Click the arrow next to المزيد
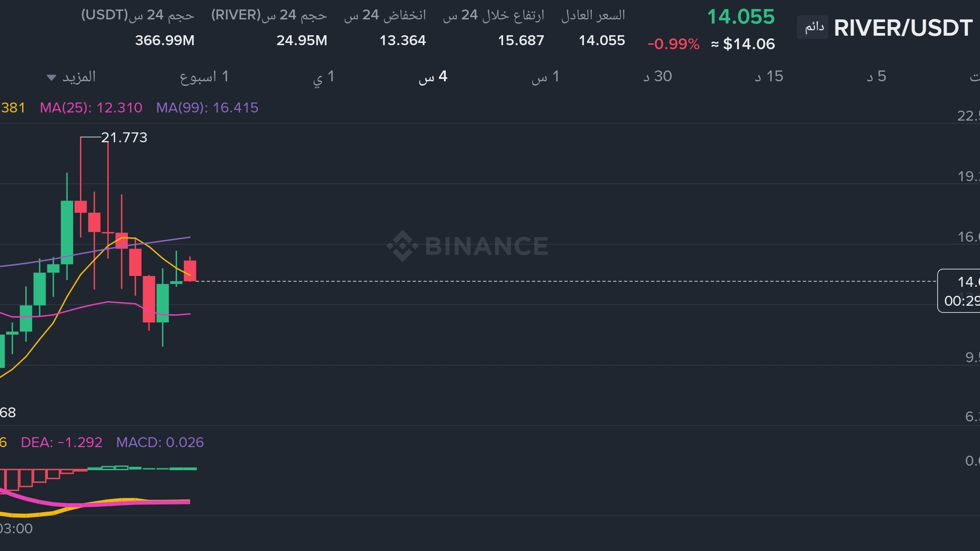The width and height of the screenshot is (980, 551). click(51, 78)
